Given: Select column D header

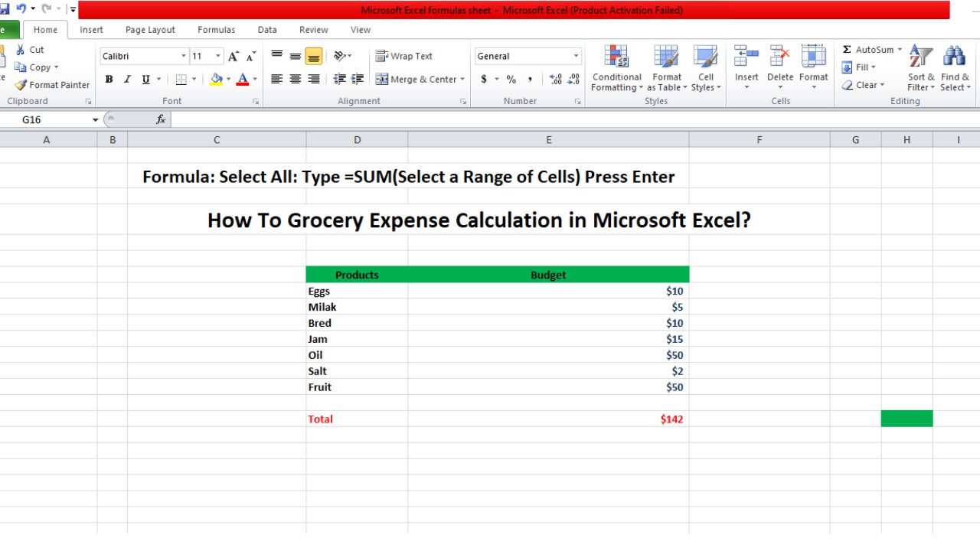Looking at the screenshot, I should 357,139.
